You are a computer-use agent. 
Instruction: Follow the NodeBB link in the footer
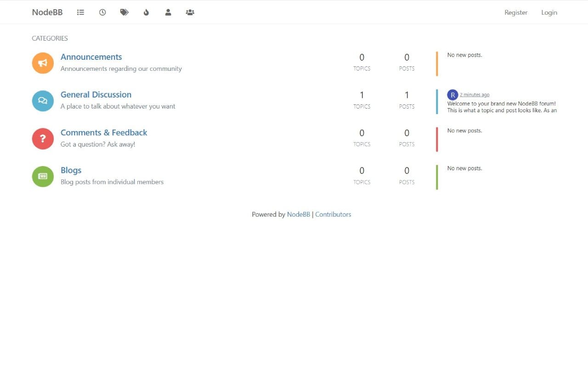(298, 214)
